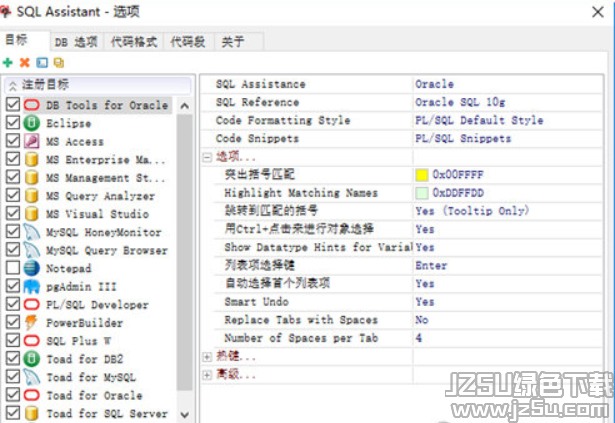Click the SQL Assistant app icon in title bar
Image resolution: width=615 pixels, height=423 pixels.
pos(5,11)
